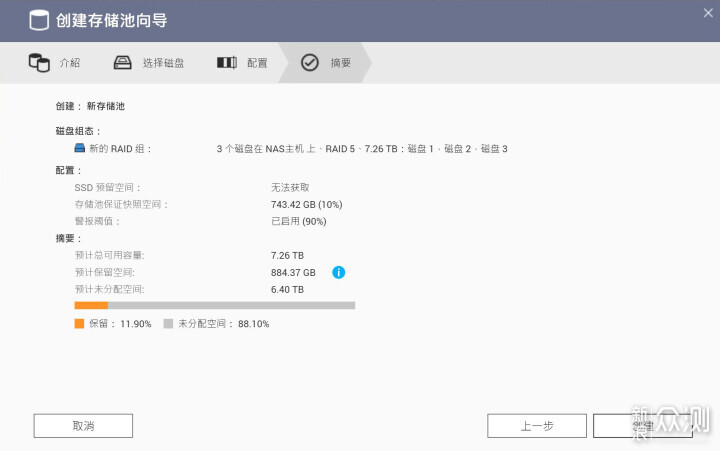Click the 上一步 button
The width and height of the screenshot is (720, 451).
point(537,426)
